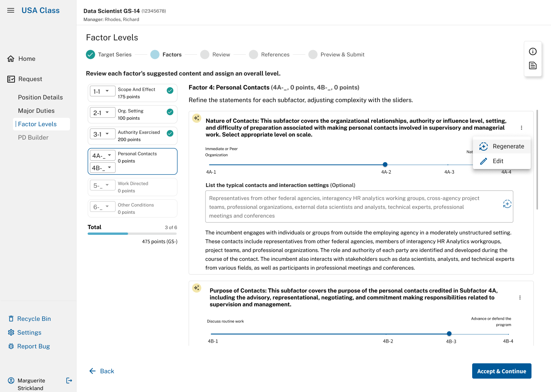Open the 6-_ Other Conditions dropdown
This screenshot has width=551, height=392.
[102, 207]
